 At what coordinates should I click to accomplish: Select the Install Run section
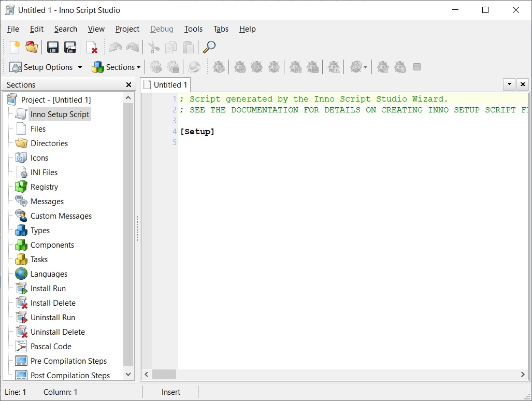tap(48, 289)
